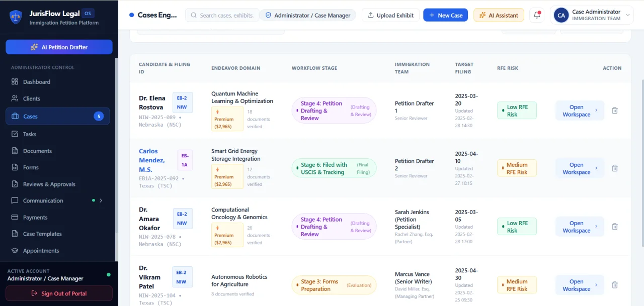Screen dimensions: 644x306
Task: Click Premium badge for Computational Oncology
Action: [227, 235]
